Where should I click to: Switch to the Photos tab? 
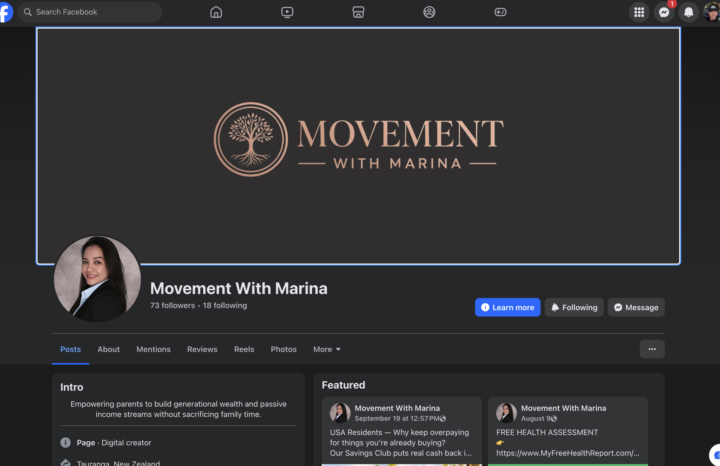pyautogui.click(x=283, y=349)
